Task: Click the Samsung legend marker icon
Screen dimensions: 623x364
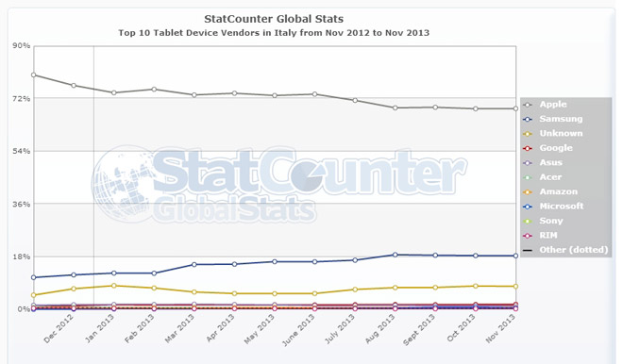Action: click(x=528, y=119)
